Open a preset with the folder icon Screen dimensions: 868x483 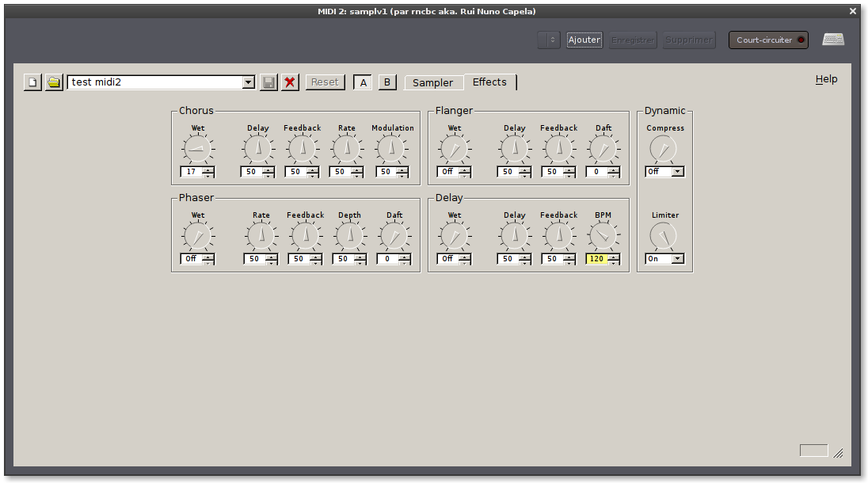point(54,82)
